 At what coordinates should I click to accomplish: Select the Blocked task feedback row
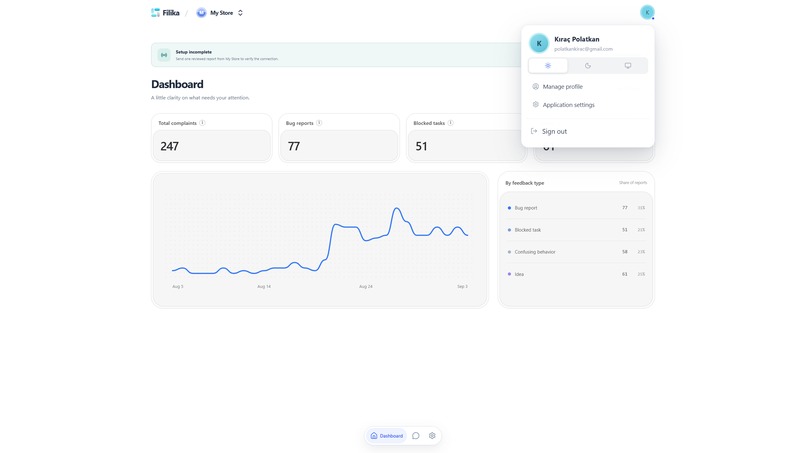576,230
